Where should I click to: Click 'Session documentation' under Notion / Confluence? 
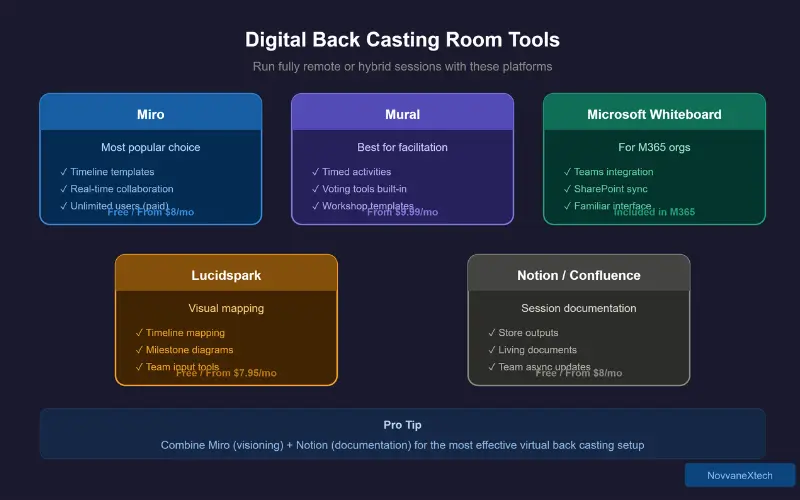(579, 309)
